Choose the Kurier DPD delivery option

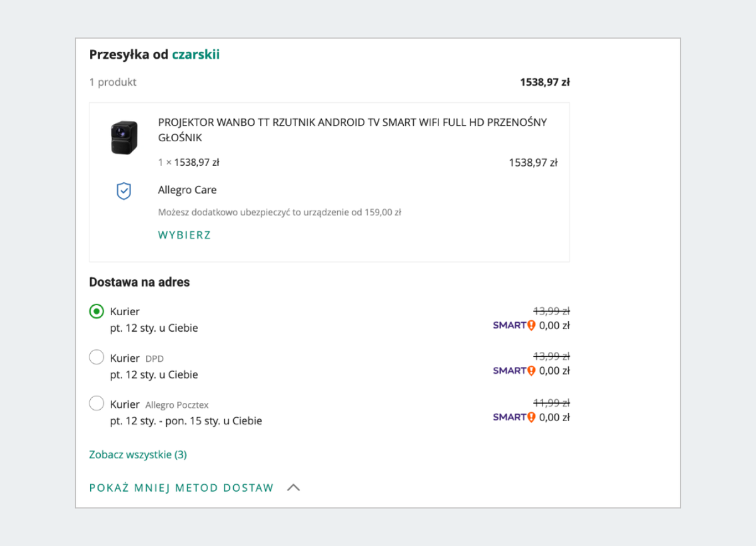[x=96, y=357]
